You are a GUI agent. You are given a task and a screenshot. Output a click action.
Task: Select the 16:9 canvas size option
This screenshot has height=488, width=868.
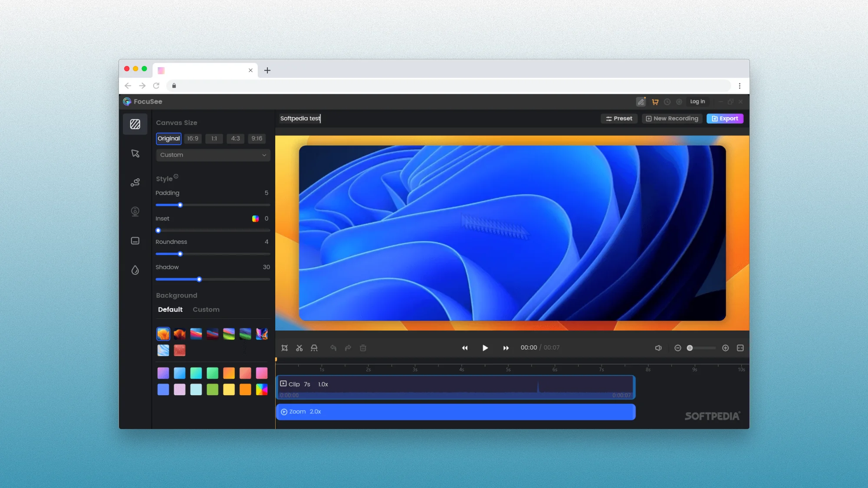click(193, 138)
